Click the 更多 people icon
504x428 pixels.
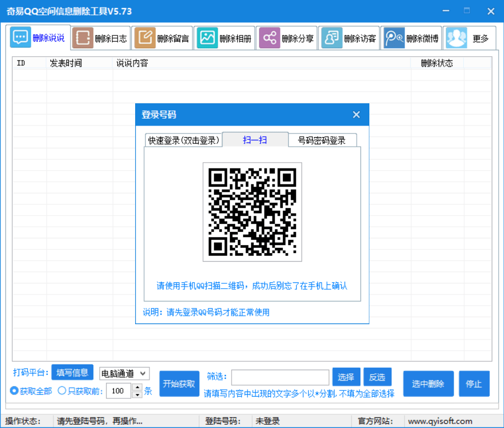coord(456,38)
